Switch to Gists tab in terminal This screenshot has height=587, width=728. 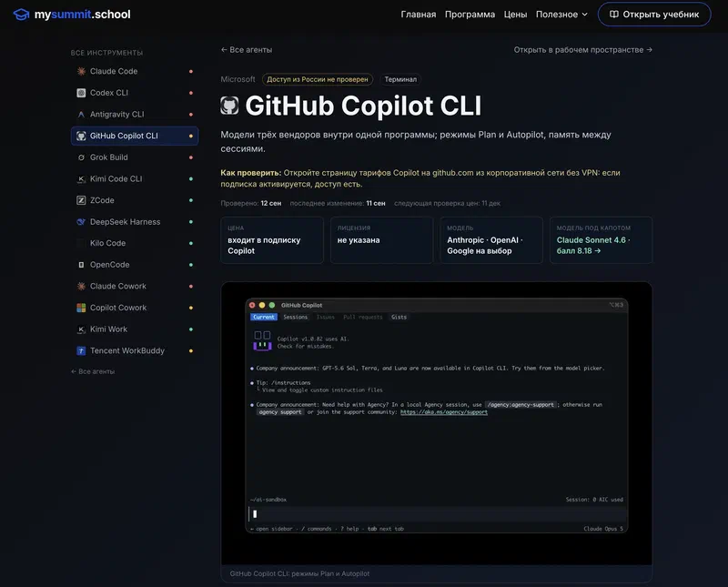pos(399,318)
